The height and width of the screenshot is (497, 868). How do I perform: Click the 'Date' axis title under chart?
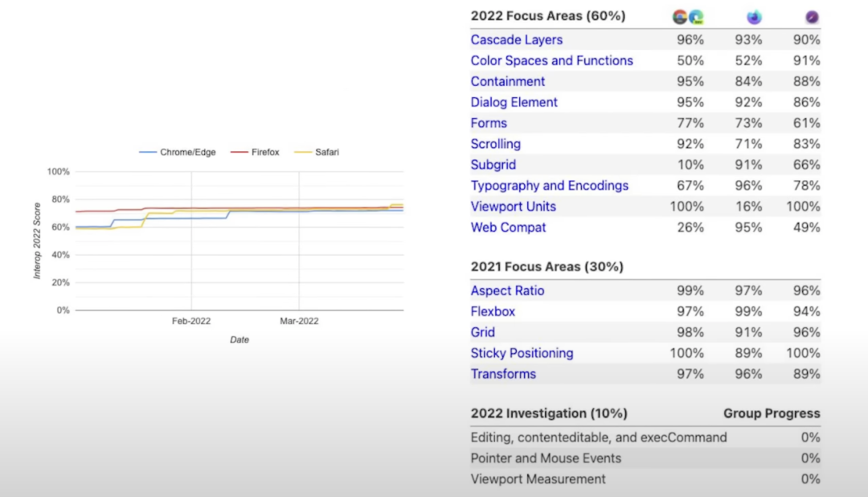tap(240, 339)
